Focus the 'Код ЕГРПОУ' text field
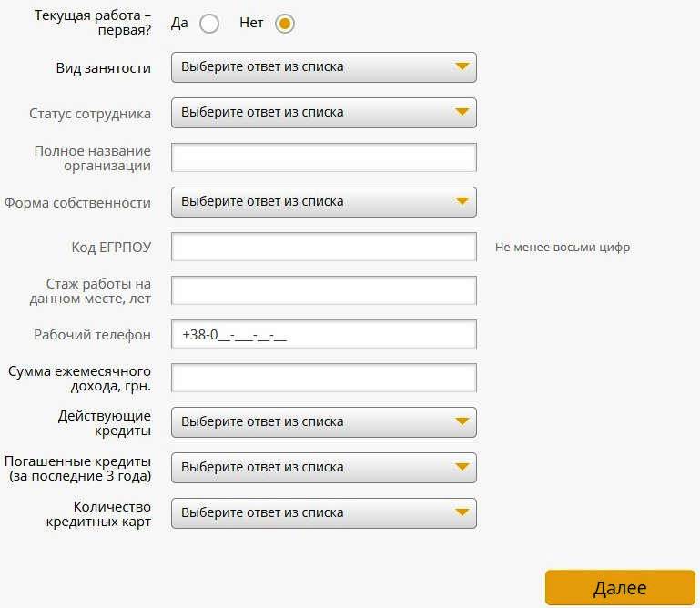The width and height of the screenshot is (700, 608). pos(323,247)
